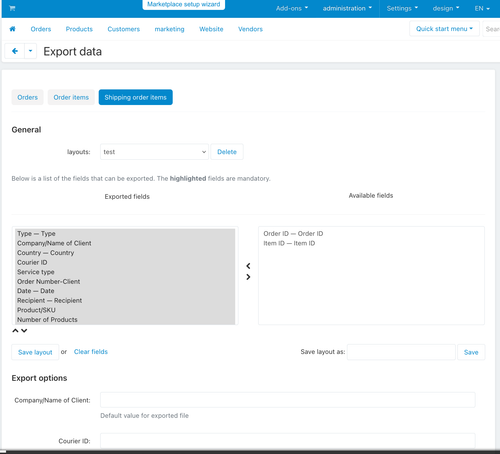Image resolution: width=500 pixels, height=454 pixels.
Task: Switch to the Orders export tab
Action: [27, 97]
